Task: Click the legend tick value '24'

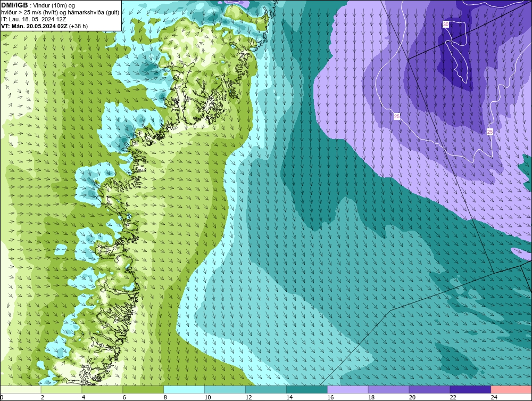Action: point(494,397)
